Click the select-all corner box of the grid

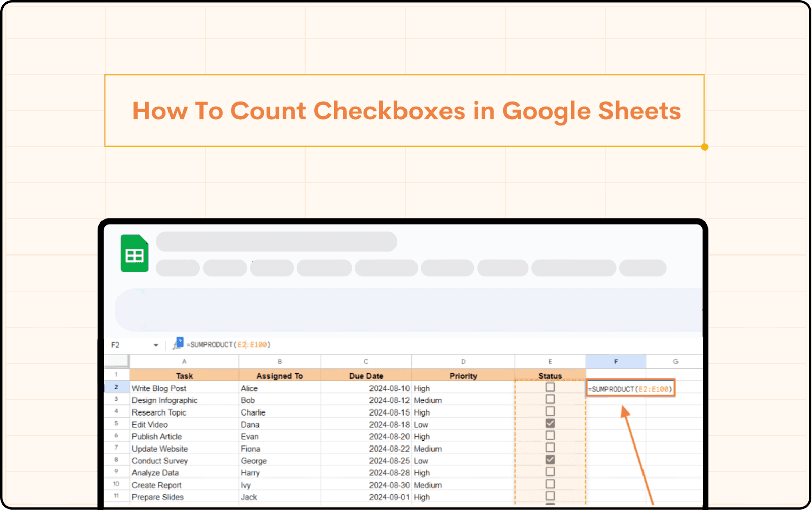click(x=116, y=361)
